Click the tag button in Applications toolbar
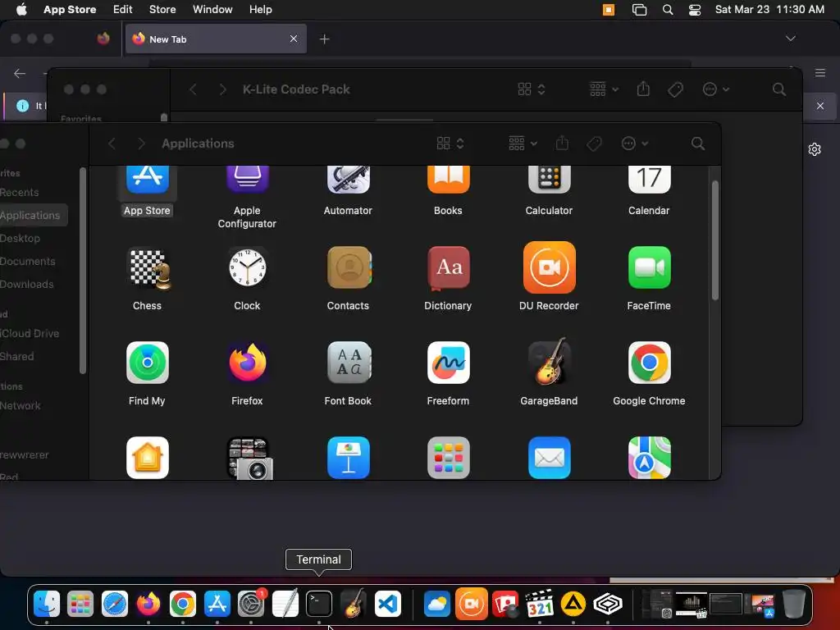 coord(594,144)
